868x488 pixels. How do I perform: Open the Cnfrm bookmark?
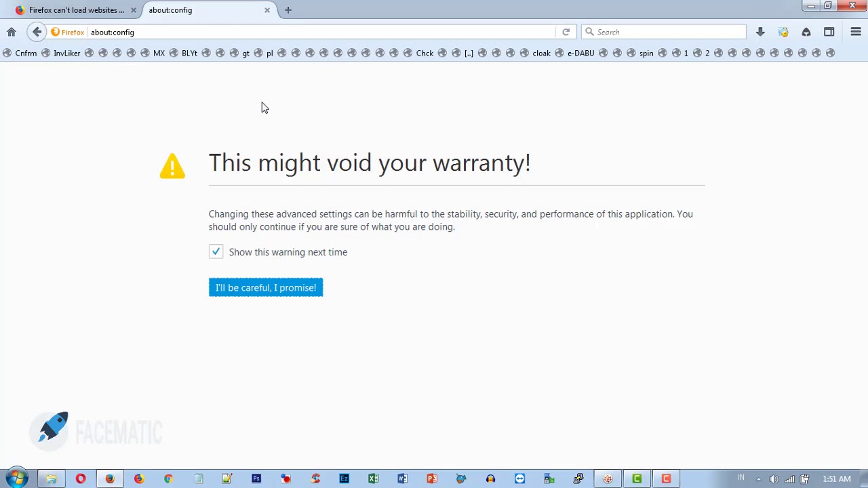[20, 53]
